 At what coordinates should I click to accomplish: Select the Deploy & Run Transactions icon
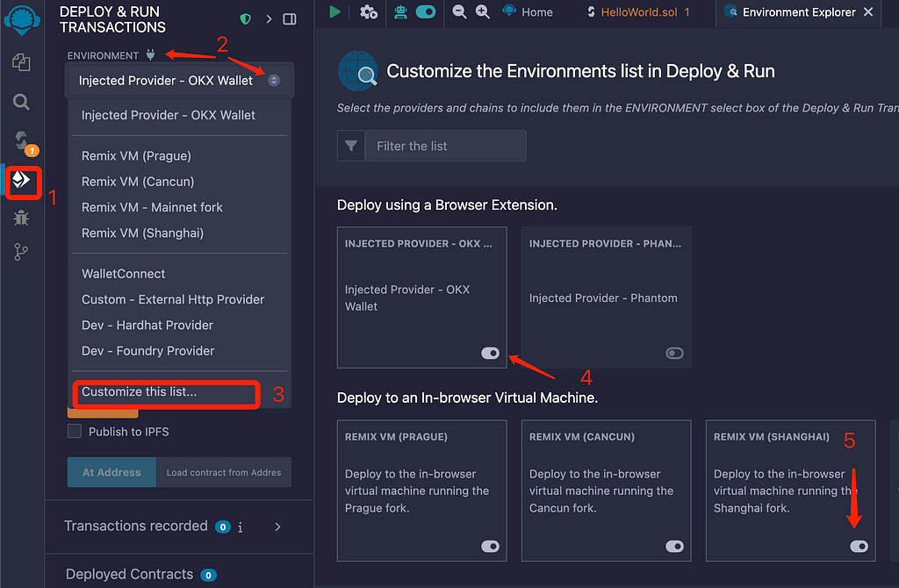pyautogui.click(x=22, y=181)
